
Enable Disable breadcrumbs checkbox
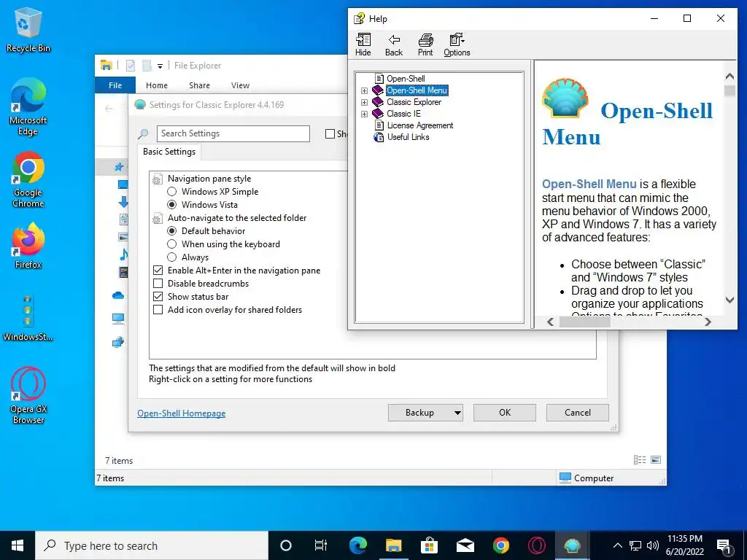(x=158, y=284)
